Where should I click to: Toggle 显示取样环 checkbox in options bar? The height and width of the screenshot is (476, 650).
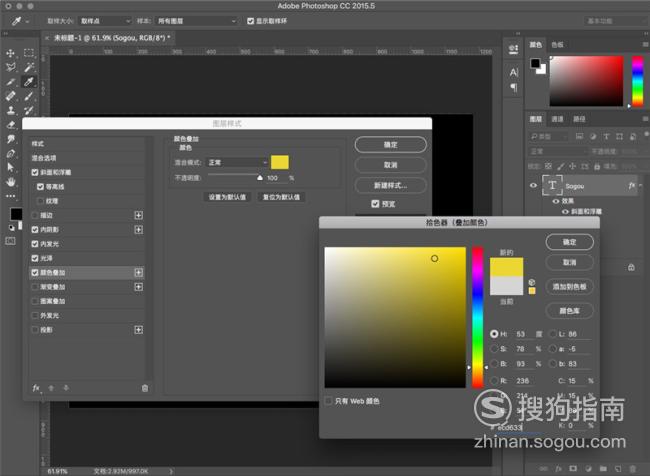click(x=250, y=21)
